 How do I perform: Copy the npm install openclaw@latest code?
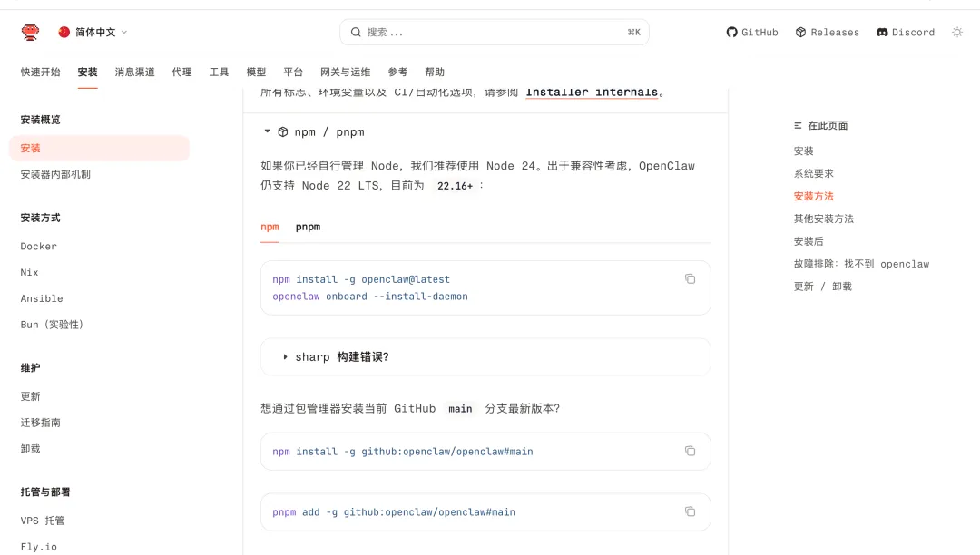pyautogui.click(x=690, y=279)
